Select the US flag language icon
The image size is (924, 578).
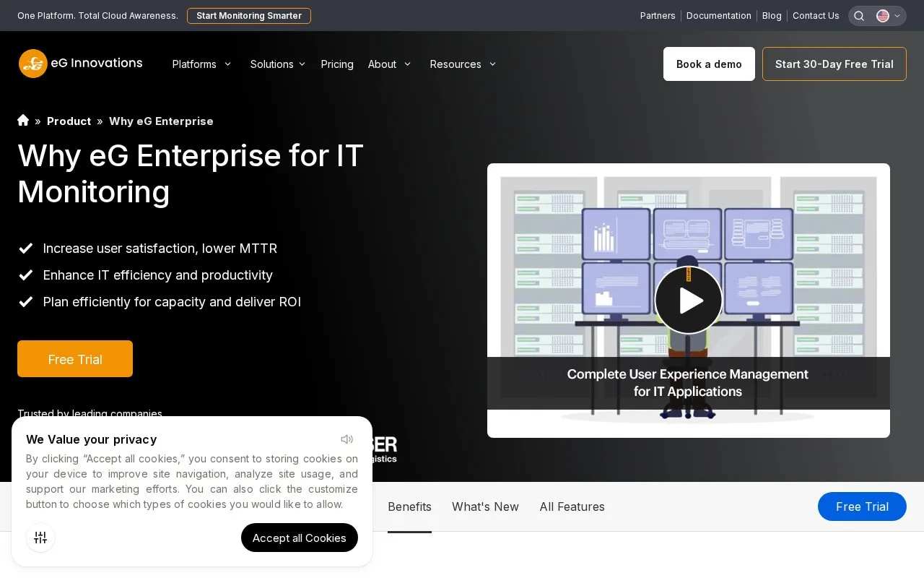[883, 16]
